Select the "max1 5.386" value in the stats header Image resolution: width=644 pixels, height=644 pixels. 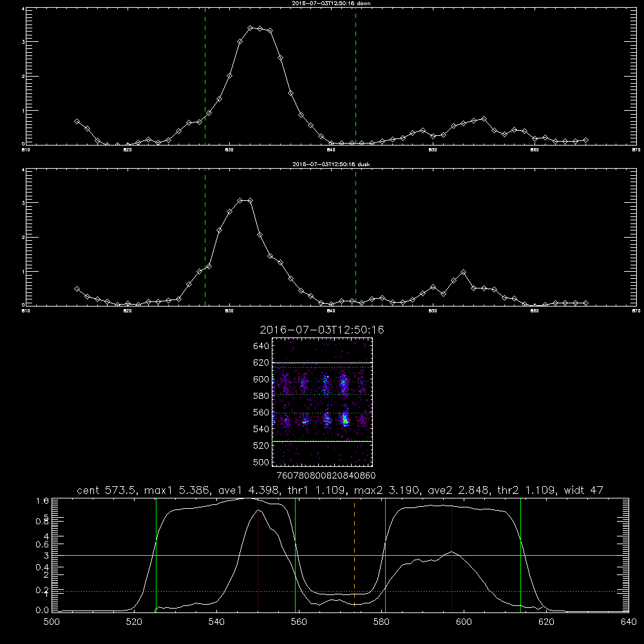click(x=175, y=490)
